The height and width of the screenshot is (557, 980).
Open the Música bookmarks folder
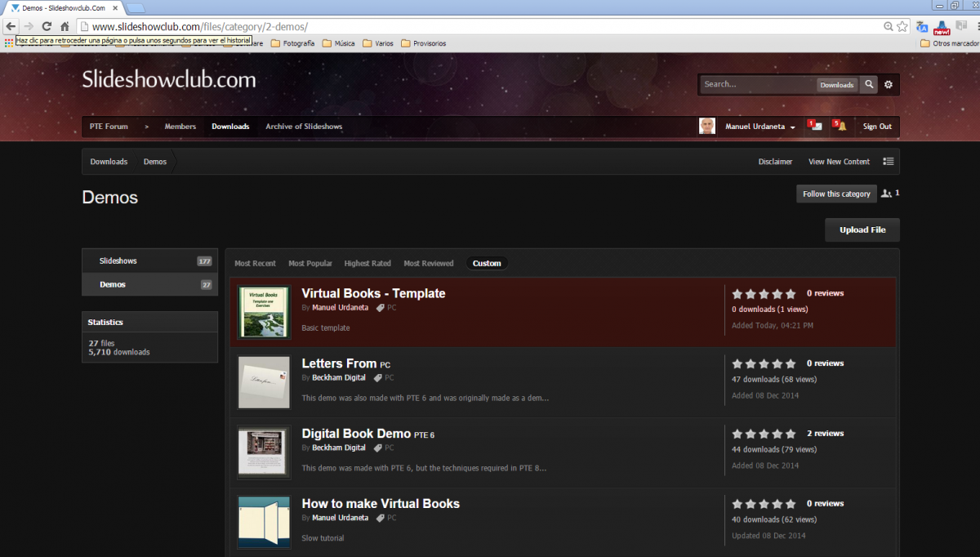[339, 43]
